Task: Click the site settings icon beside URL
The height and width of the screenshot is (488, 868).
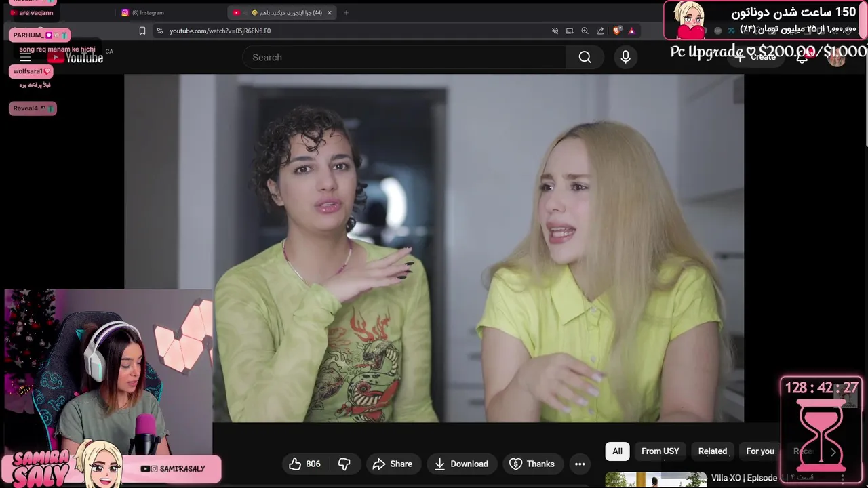Action: [159, 30]
